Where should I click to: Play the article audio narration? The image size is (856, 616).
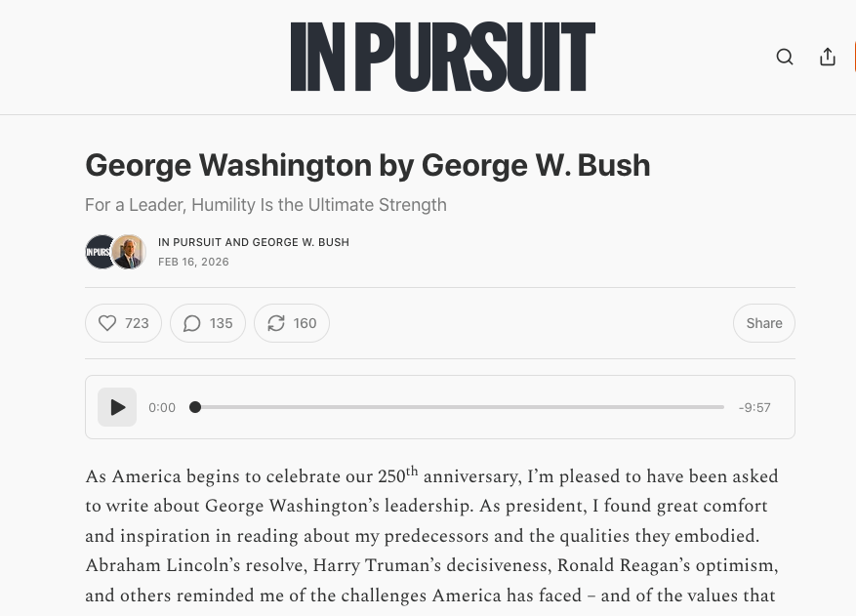point(117,407)
